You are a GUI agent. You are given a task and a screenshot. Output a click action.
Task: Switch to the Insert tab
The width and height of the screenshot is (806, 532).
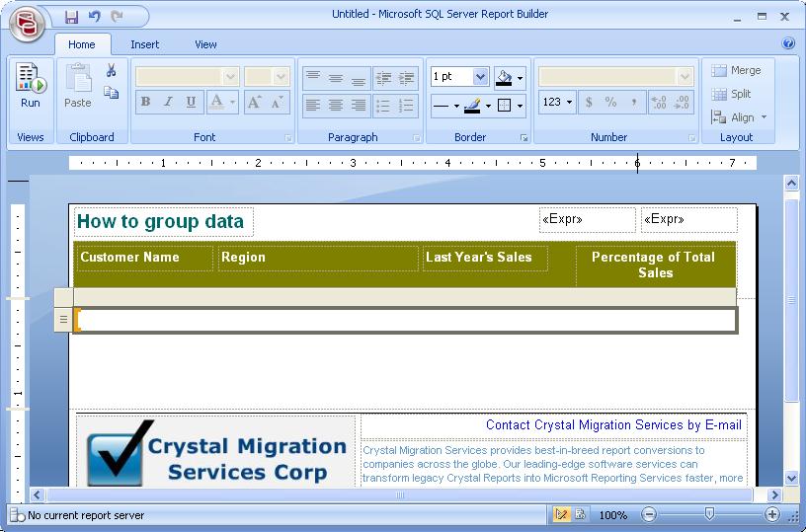[145, 44]
